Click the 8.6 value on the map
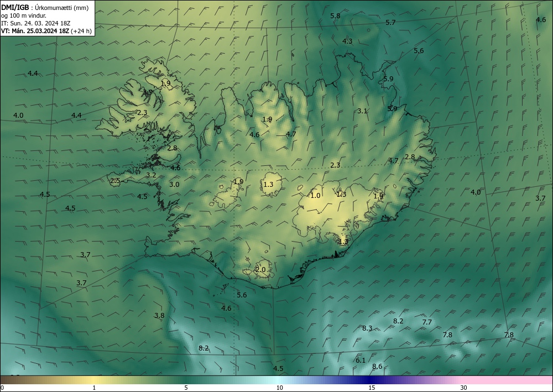Screen dimensions: 553x392 point(377,367)
